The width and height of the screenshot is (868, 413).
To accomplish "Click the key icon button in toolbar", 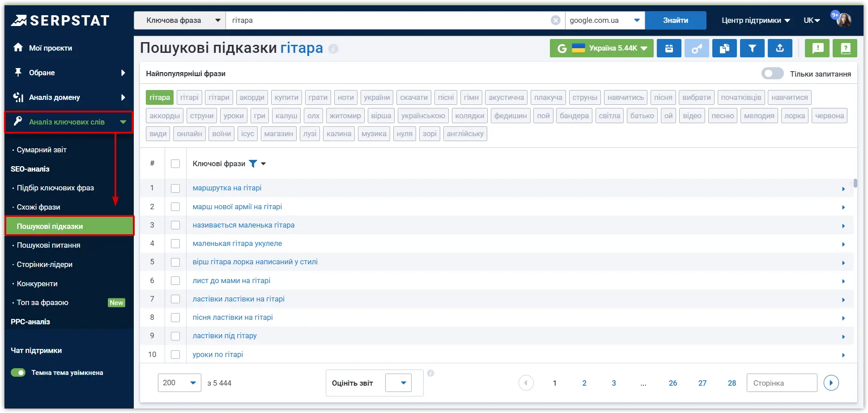I will tap(697, 48).
